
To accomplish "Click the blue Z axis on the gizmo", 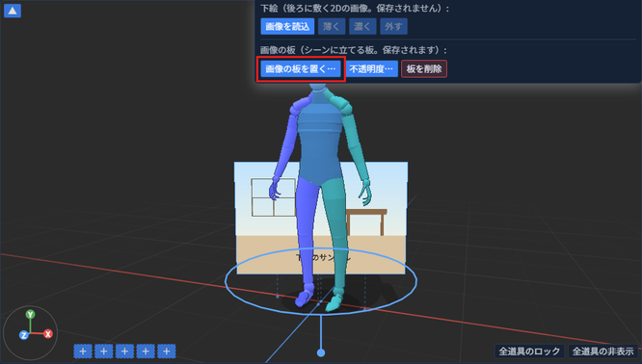I will (x=23, y=335).
